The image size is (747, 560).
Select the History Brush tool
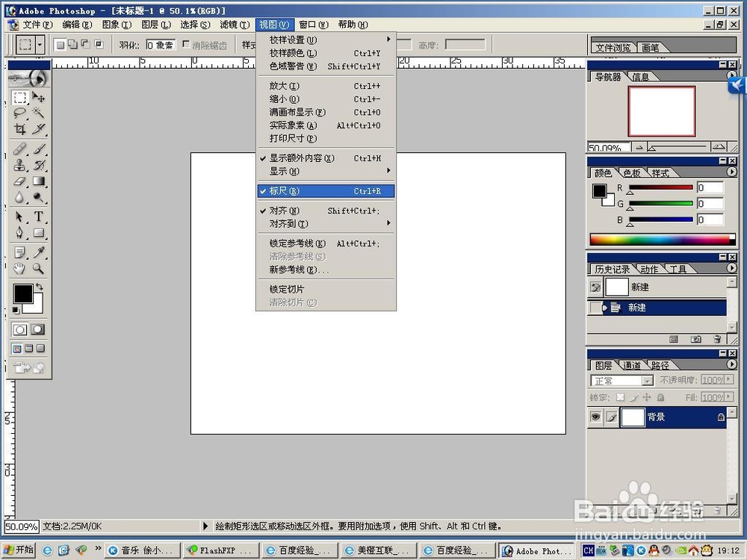39,165
